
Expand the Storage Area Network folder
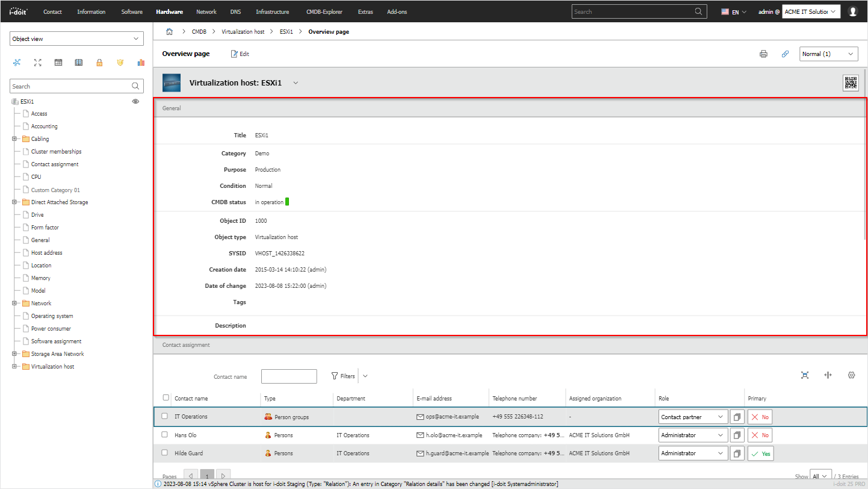(14, 354)
